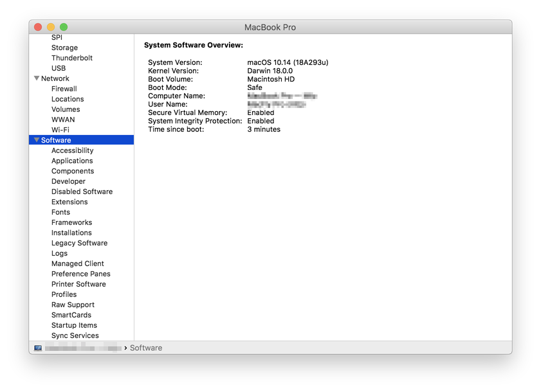
Task: Collapse the Network disclosure triangle
Action: pos(37,78)
